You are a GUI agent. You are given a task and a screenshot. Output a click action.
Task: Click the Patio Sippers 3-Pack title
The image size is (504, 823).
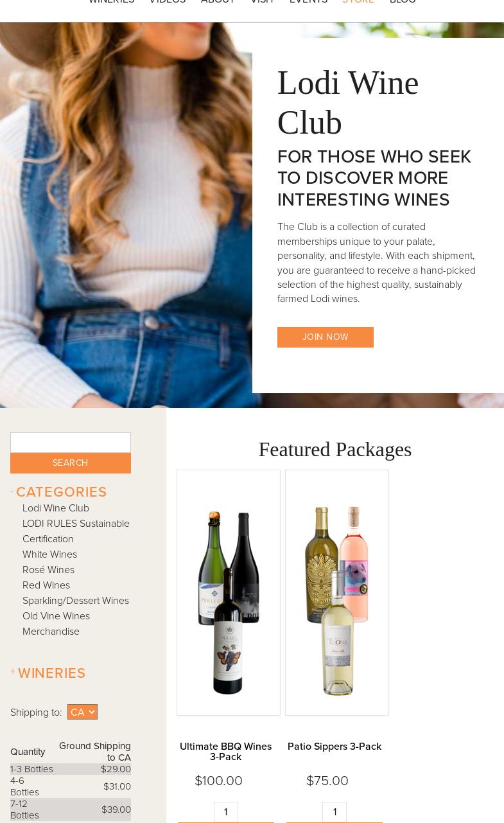[335, 747]
